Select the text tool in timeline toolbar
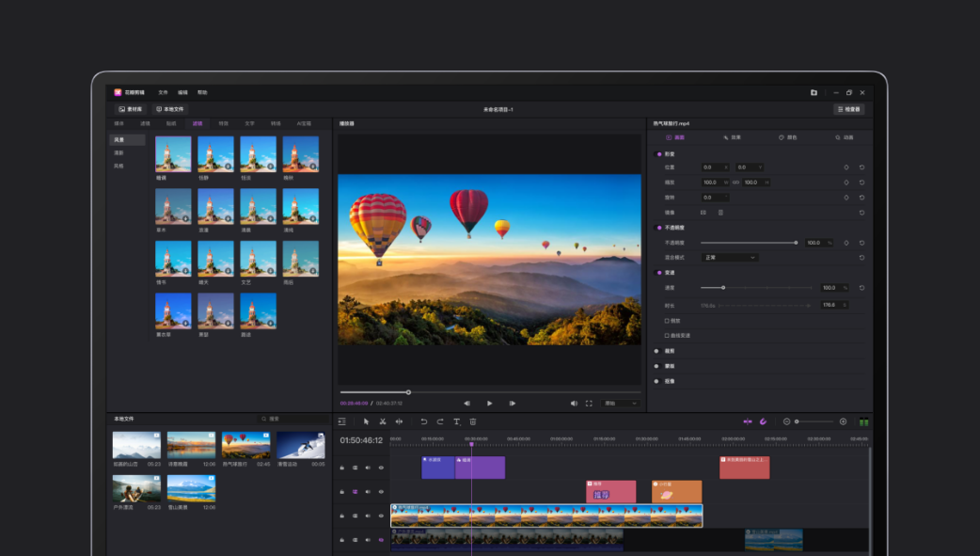Image resolution: width=980 pixels, height=556 pixels. pyautogui.click(x=457, y=421)
